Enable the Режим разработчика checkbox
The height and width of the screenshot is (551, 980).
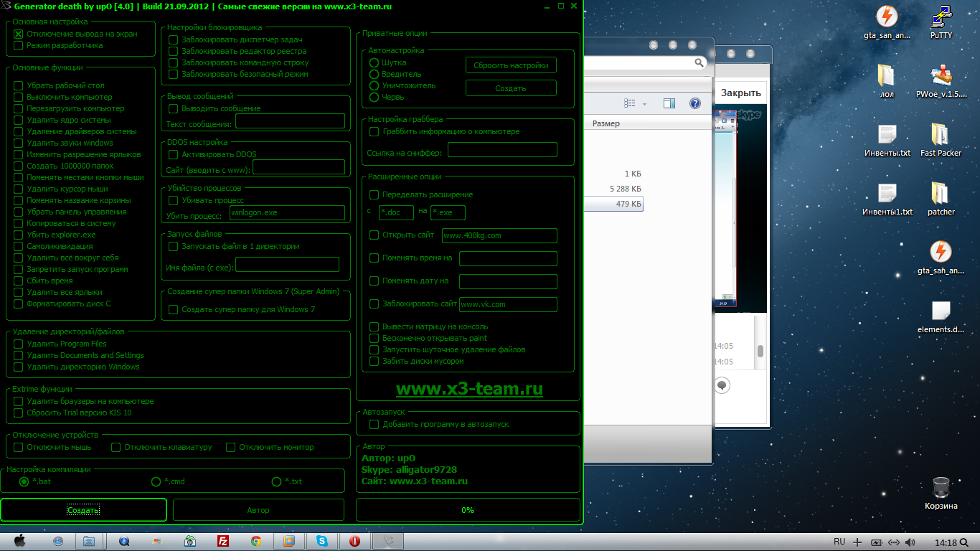[x=19, y=45]
